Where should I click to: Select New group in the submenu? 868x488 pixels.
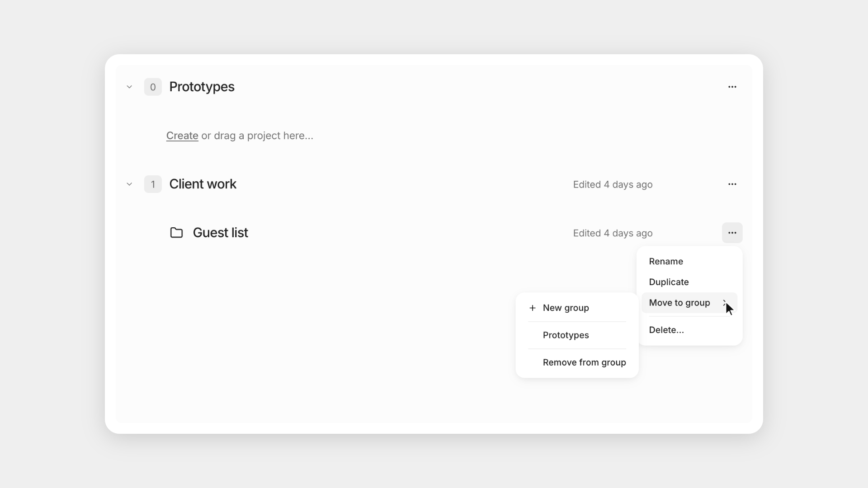577,308
